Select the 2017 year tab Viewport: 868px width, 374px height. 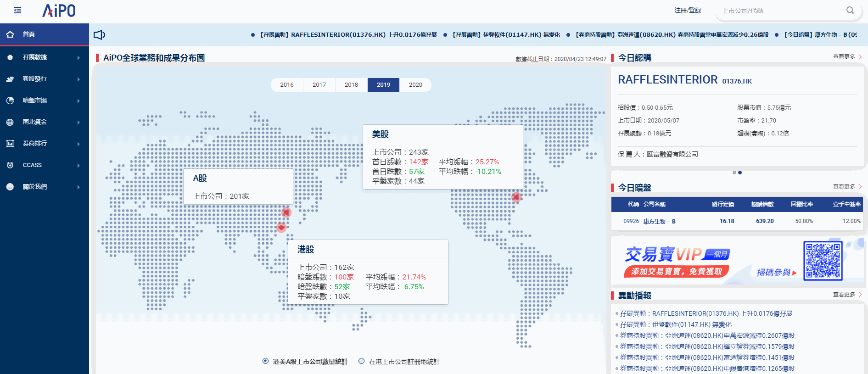tap(319, 85)
